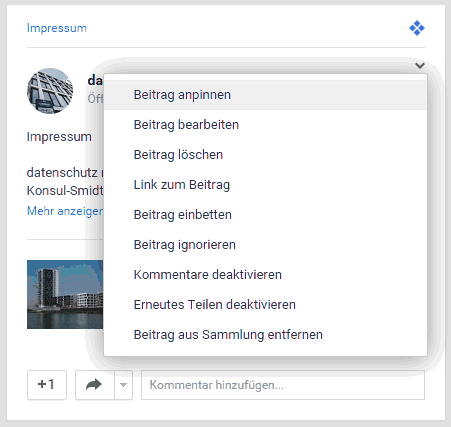Choose Beitrag ignorieren
The image size is (451, 427).
click(265, 245)
